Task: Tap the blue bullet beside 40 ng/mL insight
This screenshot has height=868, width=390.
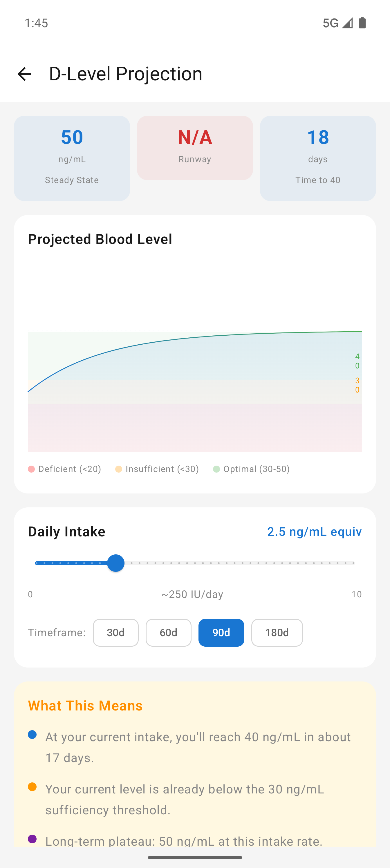Action: click(32, 735)
